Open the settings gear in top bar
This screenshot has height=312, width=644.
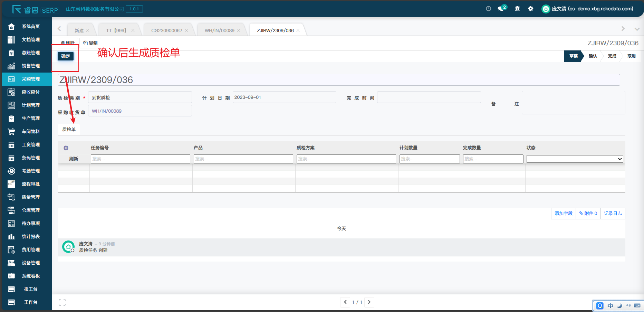(x=530, y=9)
